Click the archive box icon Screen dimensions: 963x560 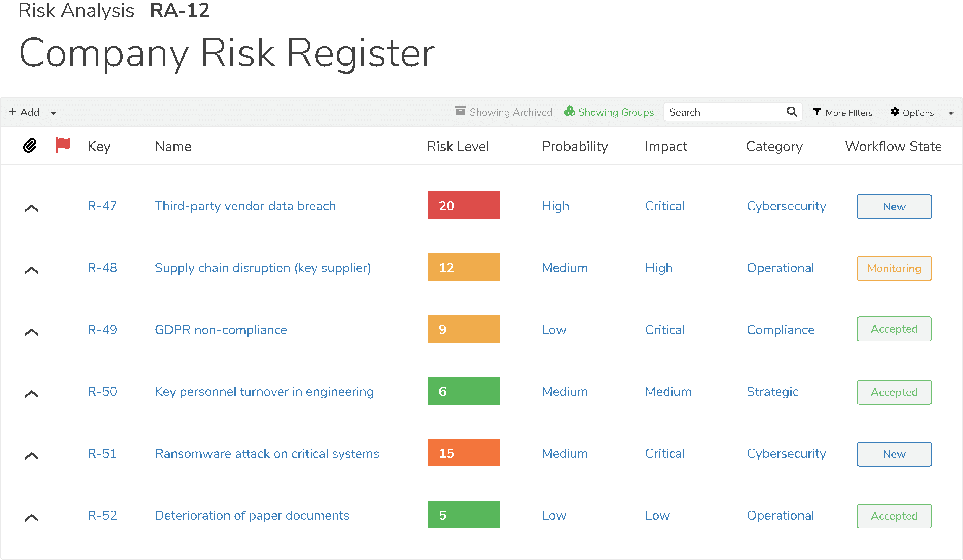coord(460,111)
